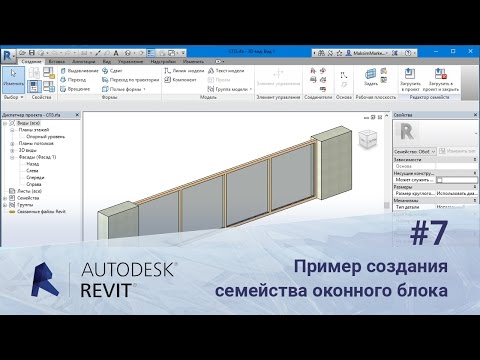
Task: Click the MaksimMarke... user account button
Action: pyautogui.click(x=366, y=53)
